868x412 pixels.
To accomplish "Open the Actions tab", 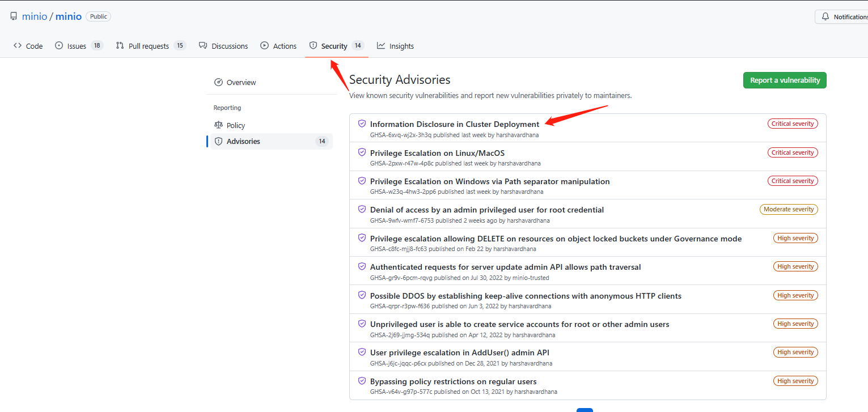I will coord(278,46).
